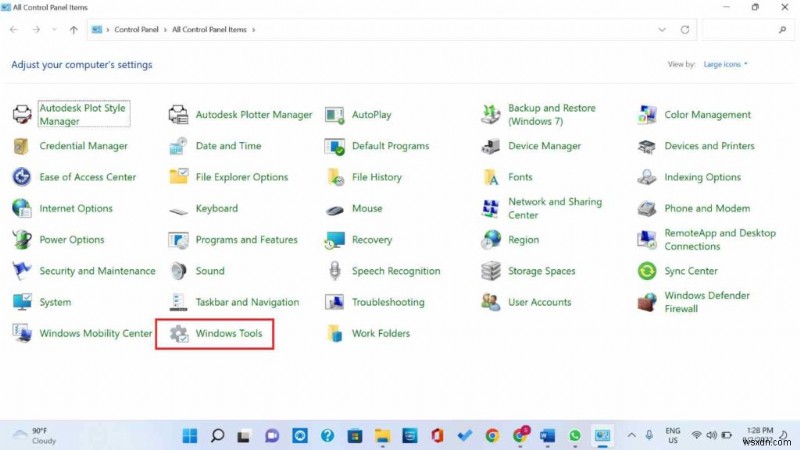Click the Work Folders link
The width and height of the screenshot is (800, 450).
[x=381, y=333]
